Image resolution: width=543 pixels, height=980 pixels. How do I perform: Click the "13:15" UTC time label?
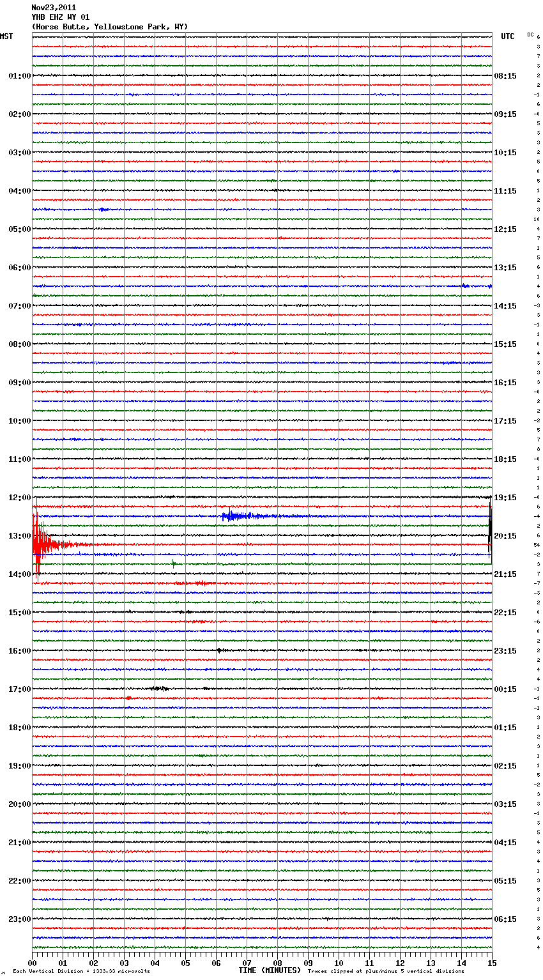click(x=505, y=268)
